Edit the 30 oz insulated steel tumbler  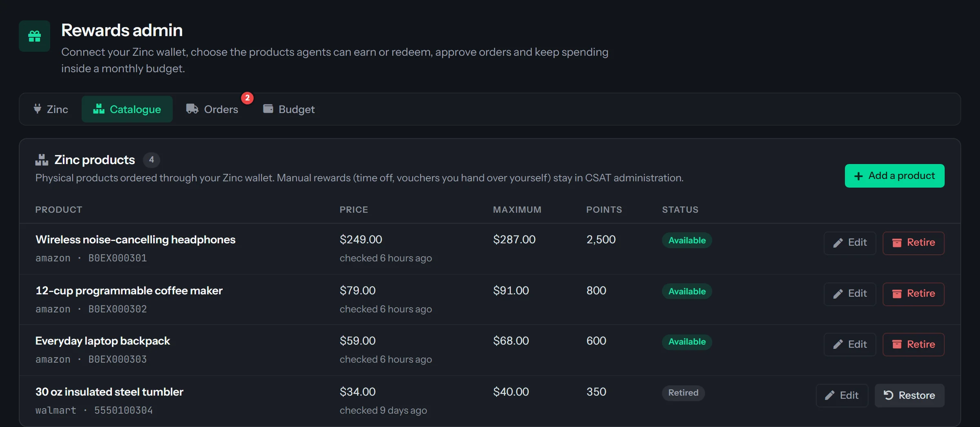pos(842,396)
